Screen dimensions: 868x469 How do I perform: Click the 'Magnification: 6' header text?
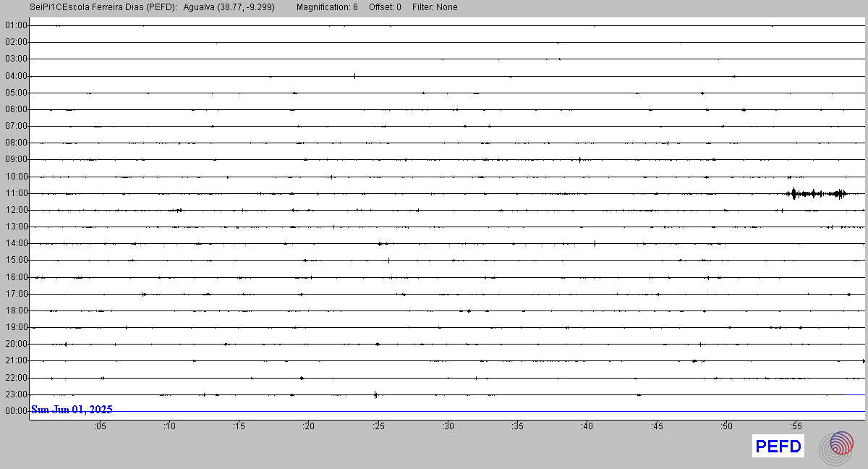(x=327, y=7)
